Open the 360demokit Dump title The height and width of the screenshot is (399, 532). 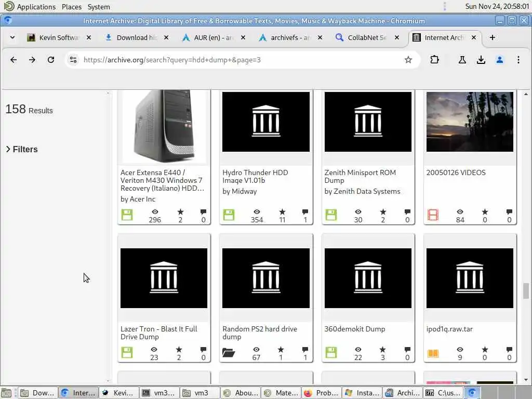click(x=354, y=329)
